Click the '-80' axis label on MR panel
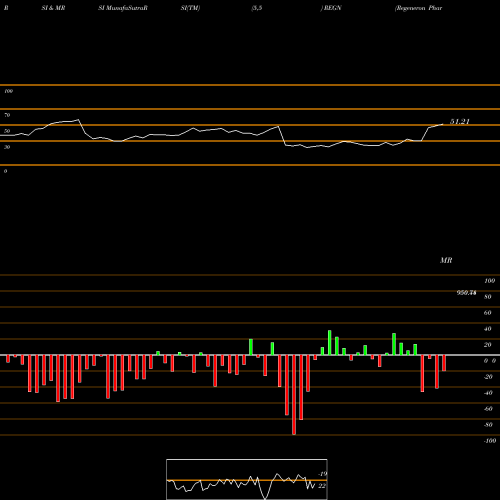Viewport: 500px width, 500px height. pyautogui.click(x=488, y=425)
